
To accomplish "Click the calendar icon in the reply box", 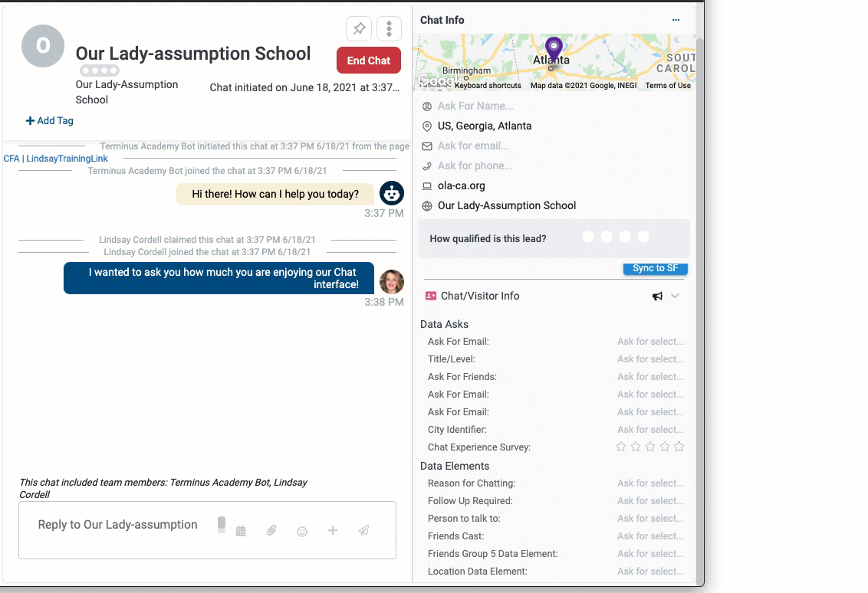I will [241, 531].
